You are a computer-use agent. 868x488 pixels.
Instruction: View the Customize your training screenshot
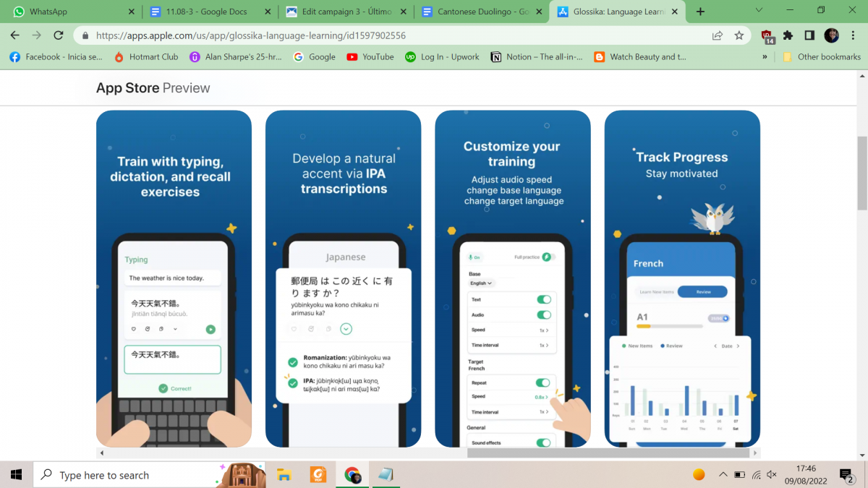(512, 278)
